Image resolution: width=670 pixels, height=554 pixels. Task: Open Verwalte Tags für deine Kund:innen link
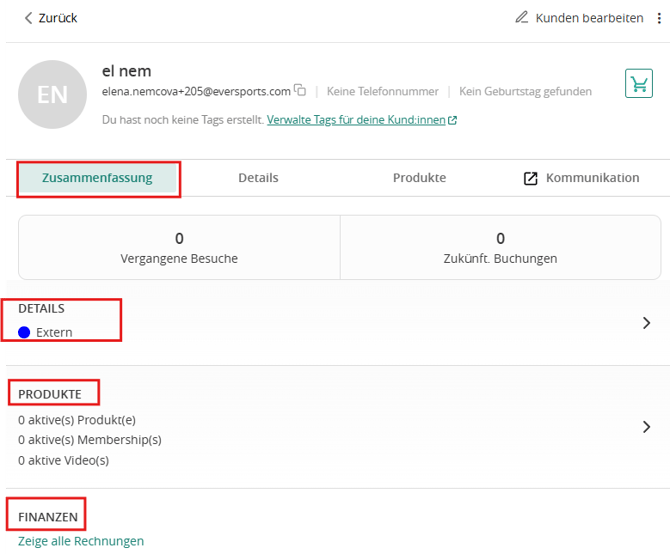(x=356, y=120)
